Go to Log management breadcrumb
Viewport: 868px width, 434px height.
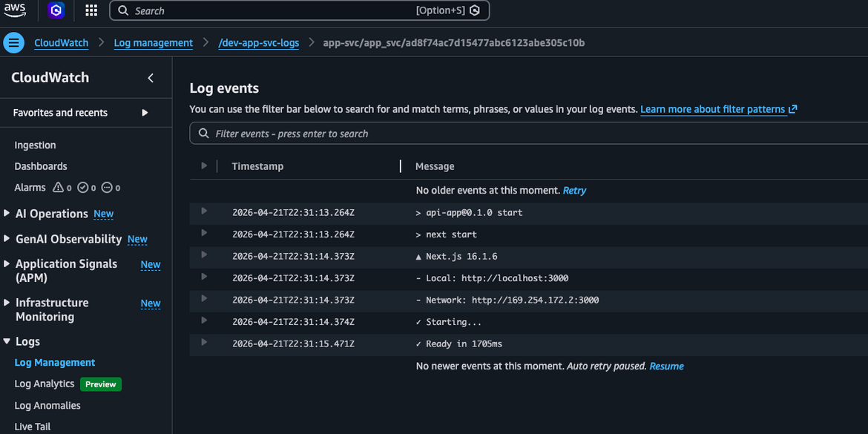coord(154,42)
